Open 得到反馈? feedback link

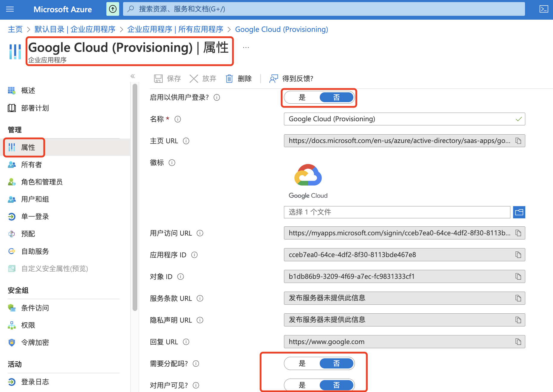tap(291, 79)
